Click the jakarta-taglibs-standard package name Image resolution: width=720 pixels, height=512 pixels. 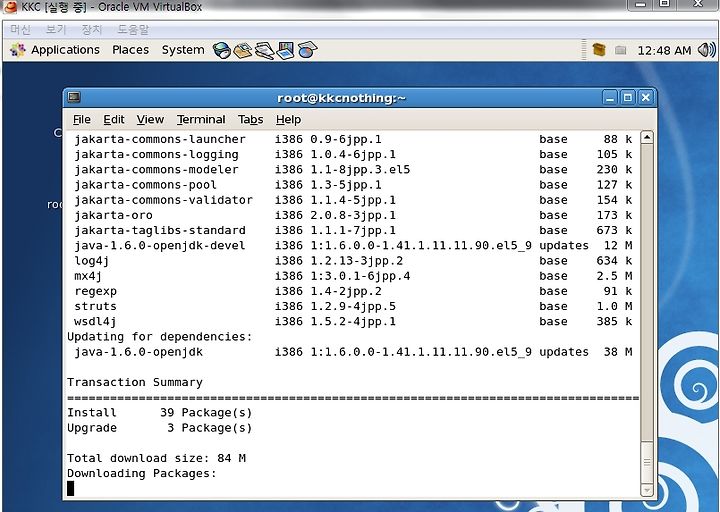160,230
